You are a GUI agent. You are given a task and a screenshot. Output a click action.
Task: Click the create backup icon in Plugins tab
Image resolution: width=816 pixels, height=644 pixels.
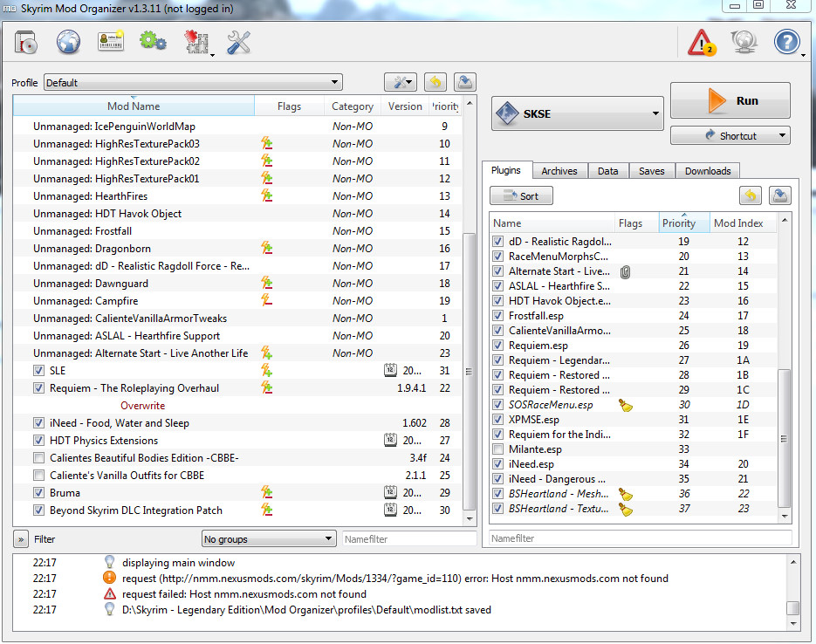coord(780,195)
